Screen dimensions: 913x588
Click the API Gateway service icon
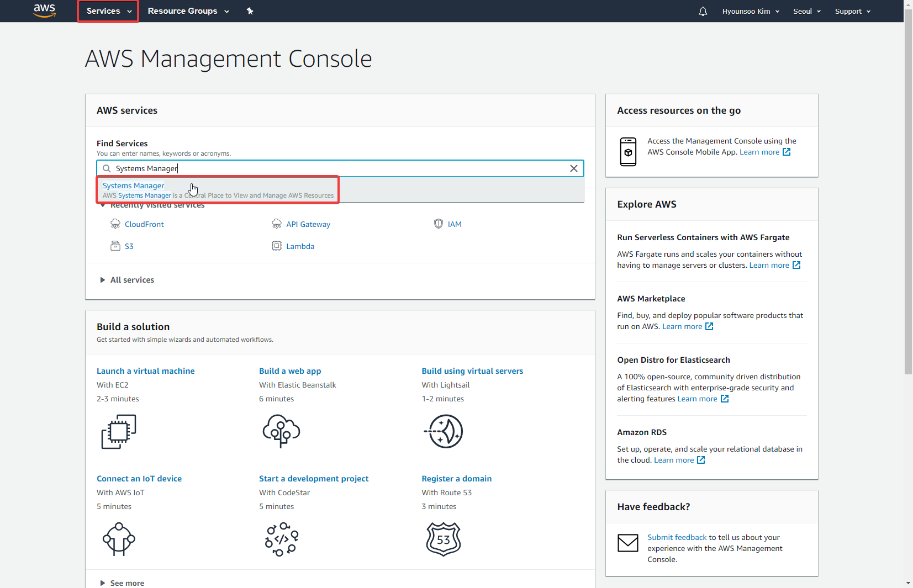pyautogui.click(x=277, y=224)
